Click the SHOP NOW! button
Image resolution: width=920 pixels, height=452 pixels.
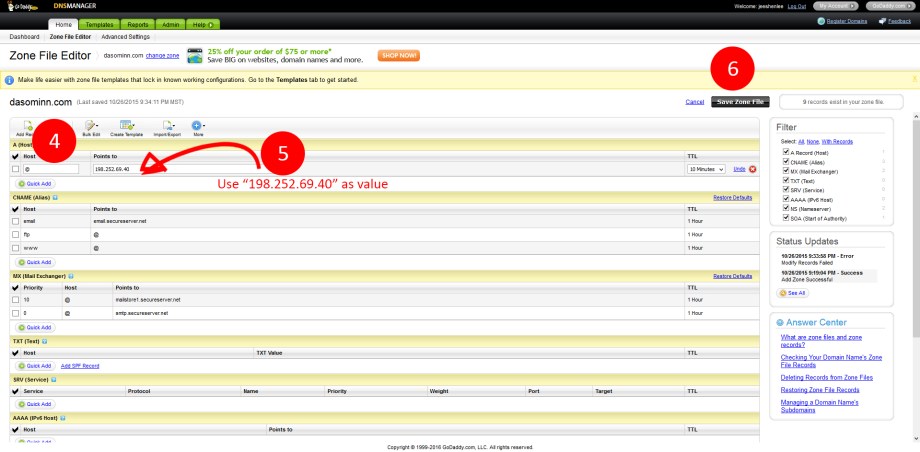[x=398, y=56]
